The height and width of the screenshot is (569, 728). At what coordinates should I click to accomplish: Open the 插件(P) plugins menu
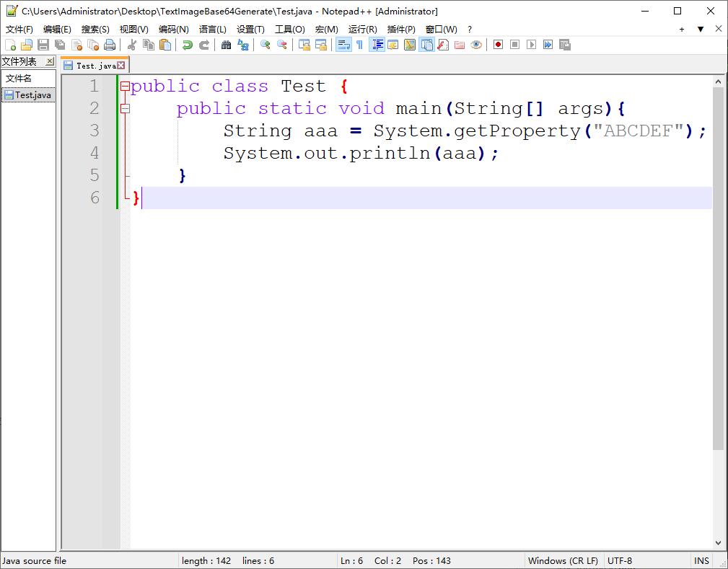click(x=401, y=30)
